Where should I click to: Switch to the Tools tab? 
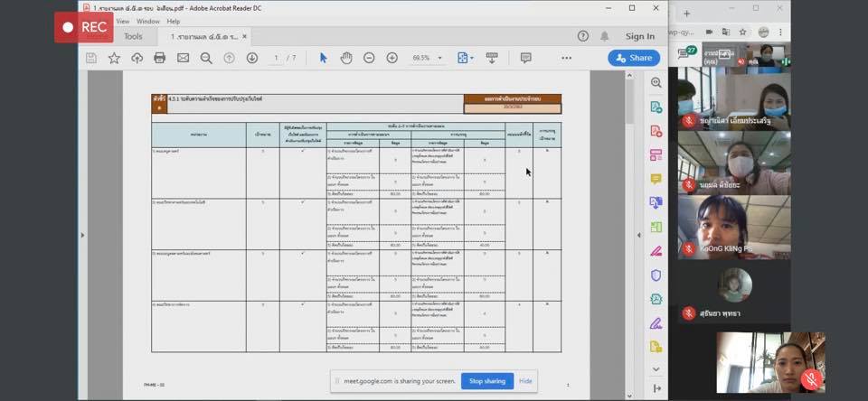coord(133,36)
